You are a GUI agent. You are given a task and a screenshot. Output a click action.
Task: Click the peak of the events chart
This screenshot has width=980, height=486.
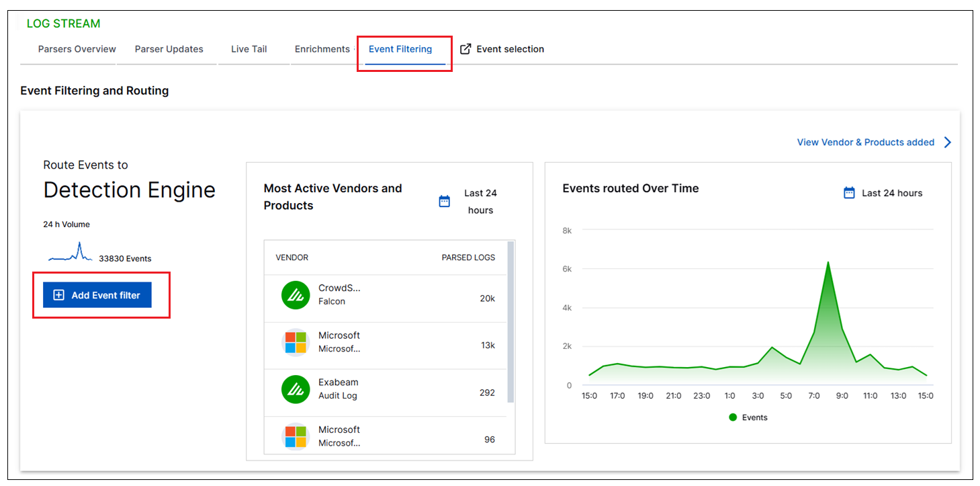click(x=828, y=262)
